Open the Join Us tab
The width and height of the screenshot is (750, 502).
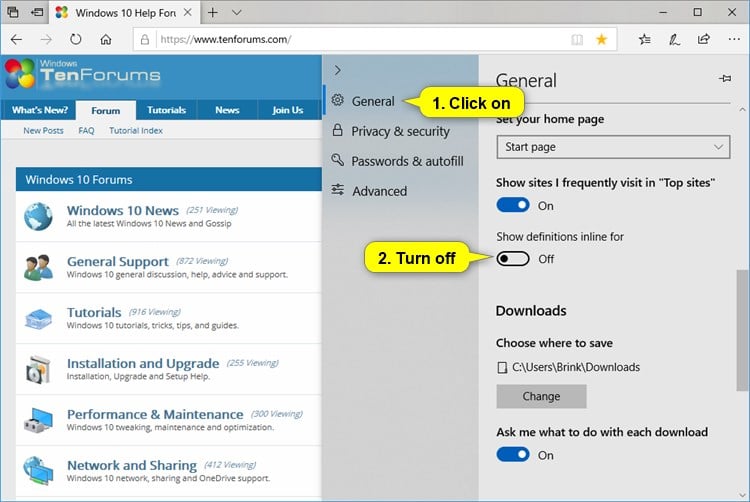click(288, 110)
